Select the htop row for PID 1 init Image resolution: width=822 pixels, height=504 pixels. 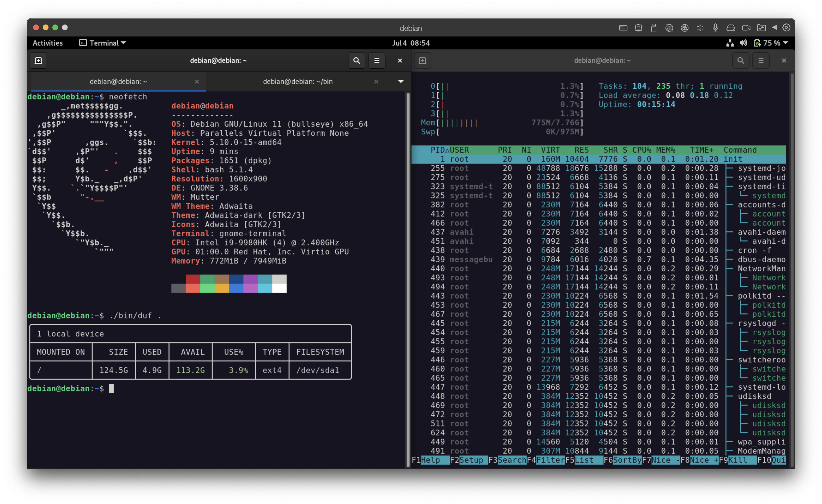598,159
